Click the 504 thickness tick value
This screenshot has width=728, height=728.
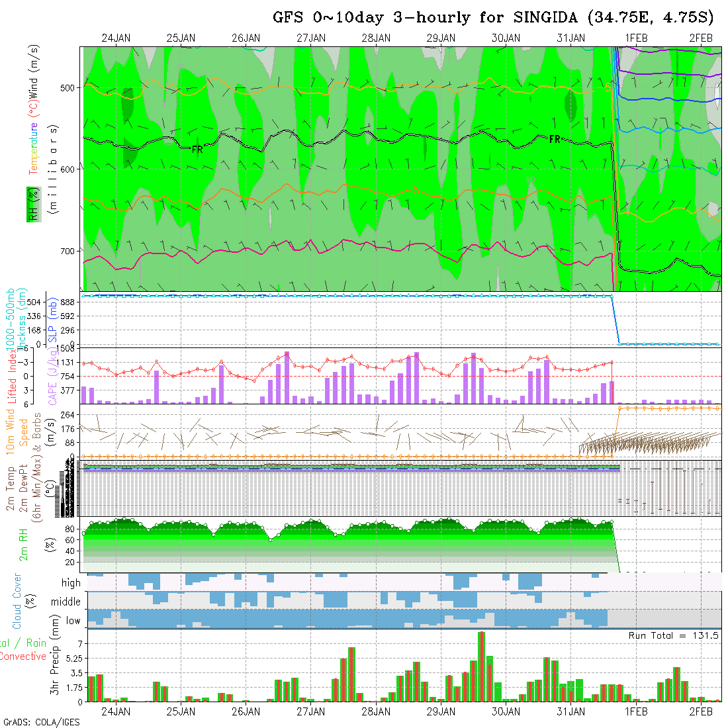tap(34, 302)
